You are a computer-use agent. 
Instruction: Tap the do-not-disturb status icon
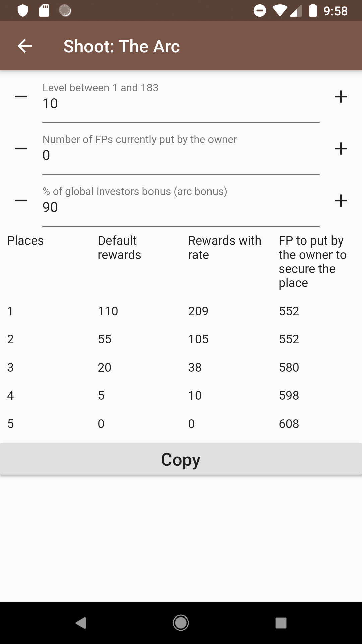click(x=260, y=11)
